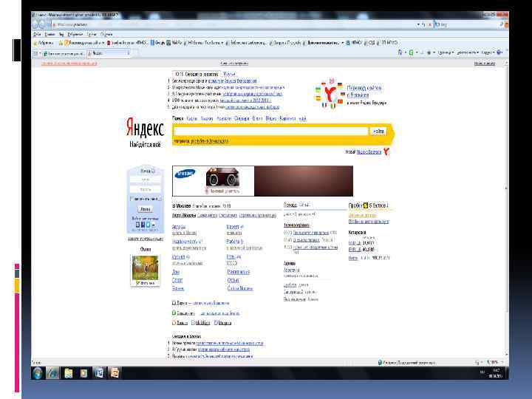This screenshot has height=399, width=532.
Task: Open the Спорт service link
Action: 177,280
